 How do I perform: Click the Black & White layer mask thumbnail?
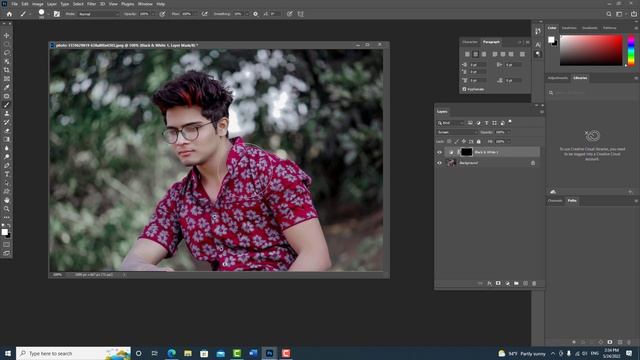click(467, 152)
